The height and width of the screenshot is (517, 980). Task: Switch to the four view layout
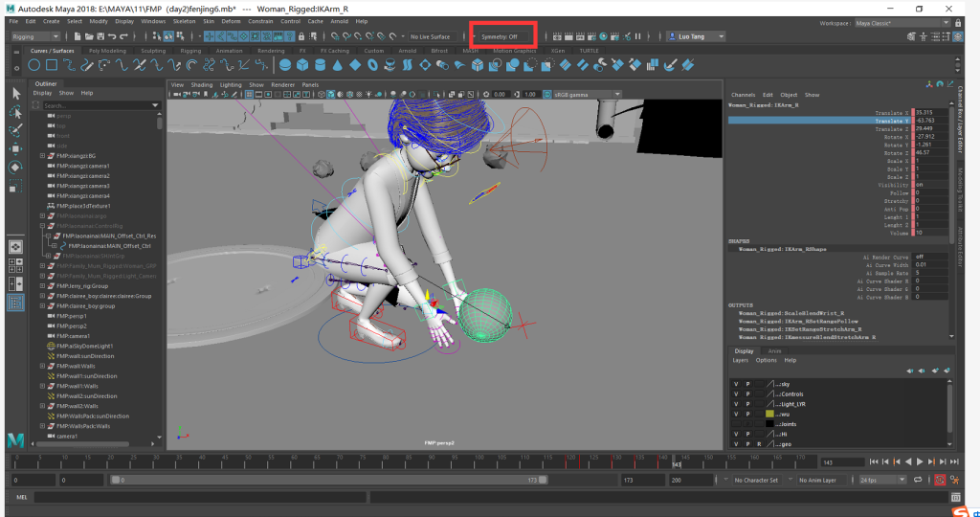click(x=16, y=266)
